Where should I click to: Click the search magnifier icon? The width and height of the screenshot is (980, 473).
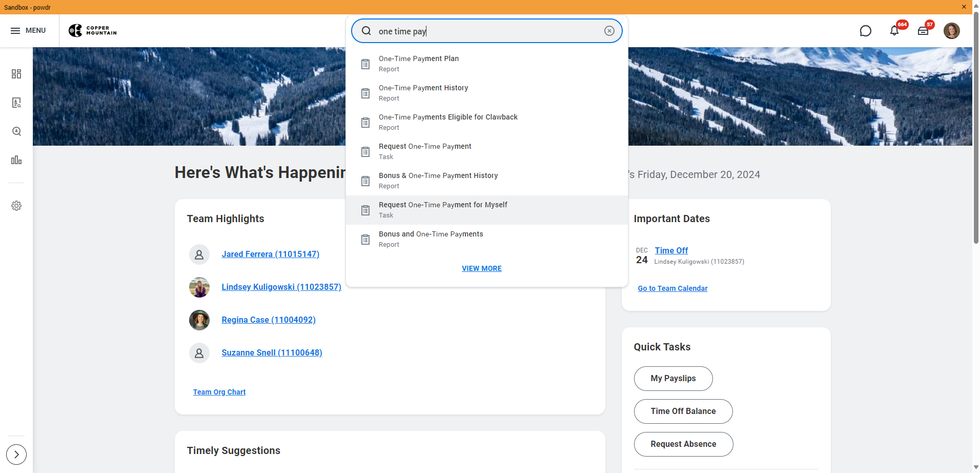366,31
